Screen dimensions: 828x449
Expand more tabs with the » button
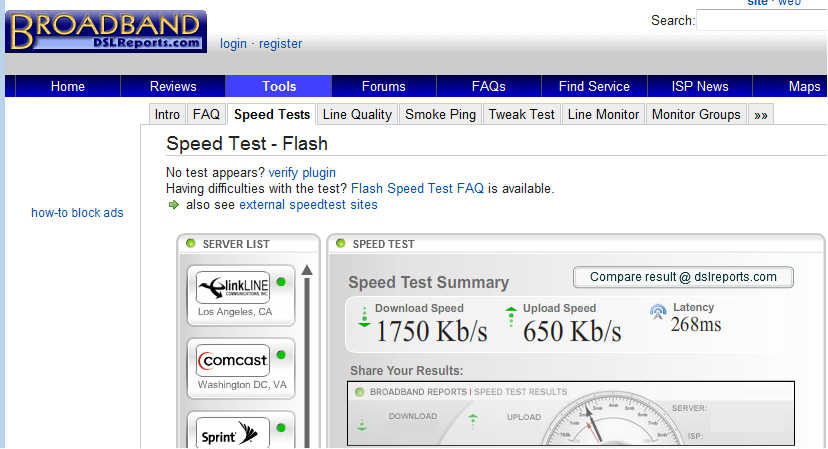tap(761, 115)
